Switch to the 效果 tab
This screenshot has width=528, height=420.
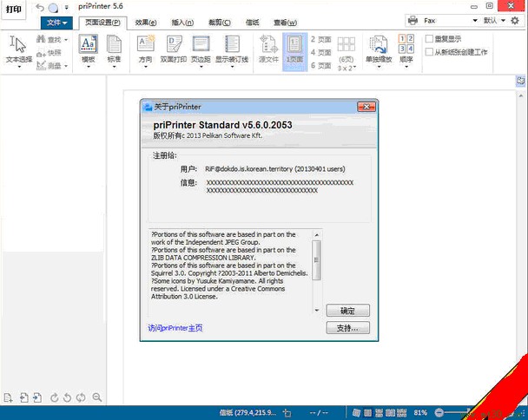(x=146, y=23)
